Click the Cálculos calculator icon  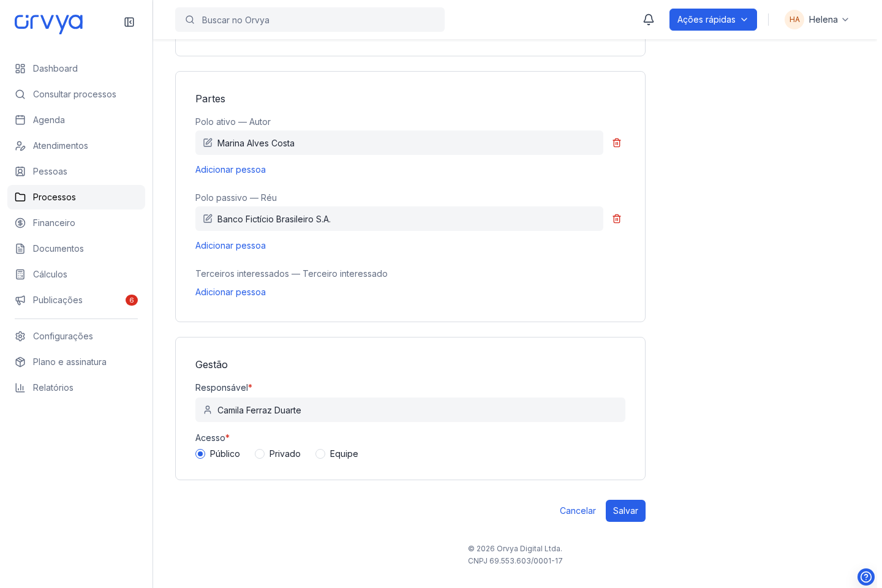20,274
